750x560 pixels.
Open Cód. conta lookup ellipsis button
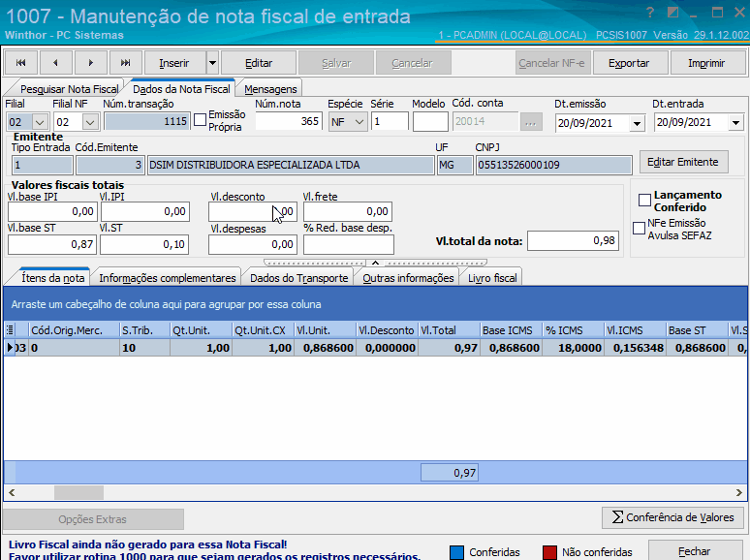pyautogui.click(x=530, y=122)
